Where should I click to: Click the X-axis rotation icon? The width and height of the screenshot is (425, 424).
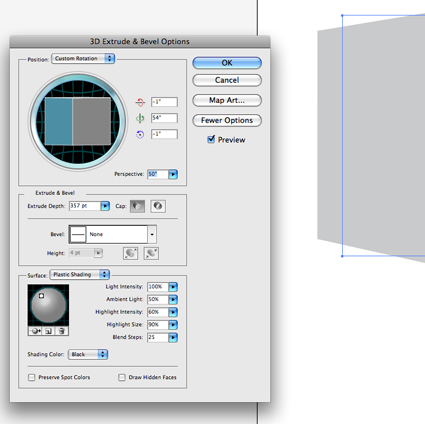tap(140, 102)
